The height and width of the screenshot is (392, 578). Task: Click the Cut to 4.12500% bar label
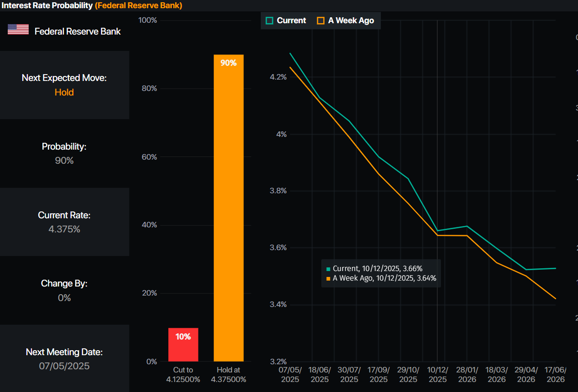pos(183,375)
